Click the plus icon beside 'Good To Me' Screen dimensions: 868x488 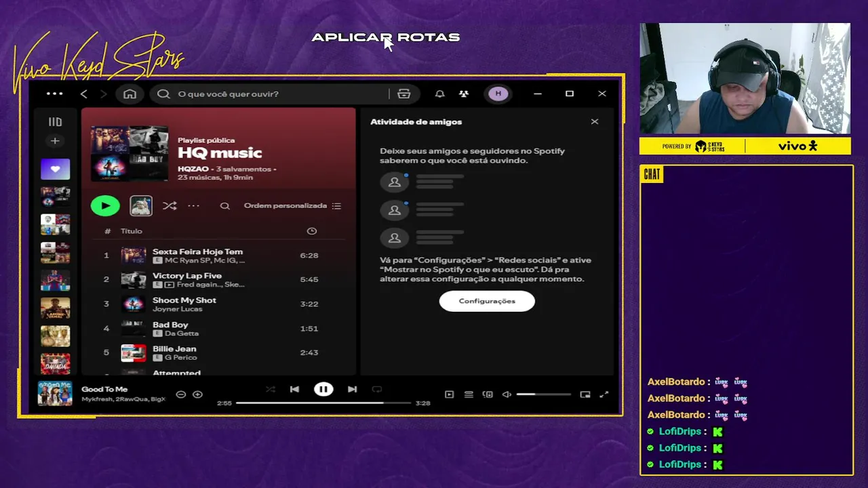(198, 394)
